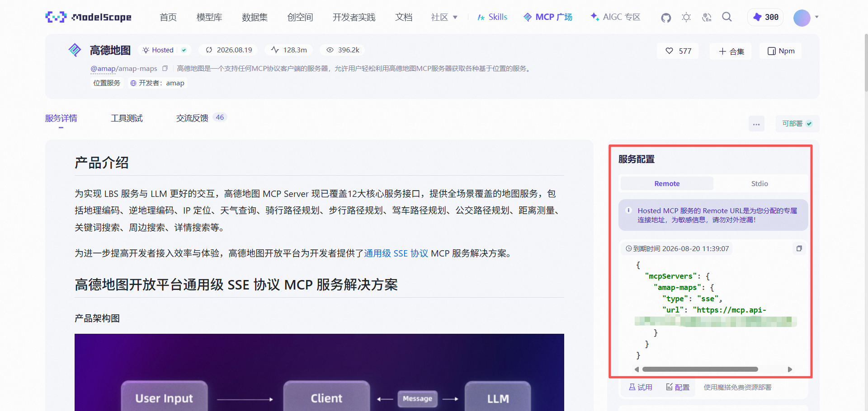This screenshot has height=411, width=868.
Task: Click code scrollbar left arrow
Action: 637,369
